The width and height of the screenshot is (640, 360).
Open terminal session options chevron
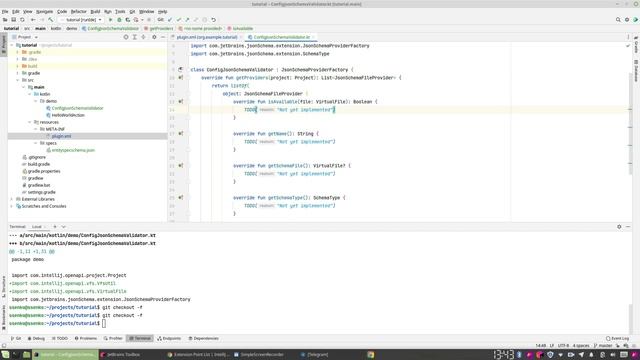click(x=64, y=227)
